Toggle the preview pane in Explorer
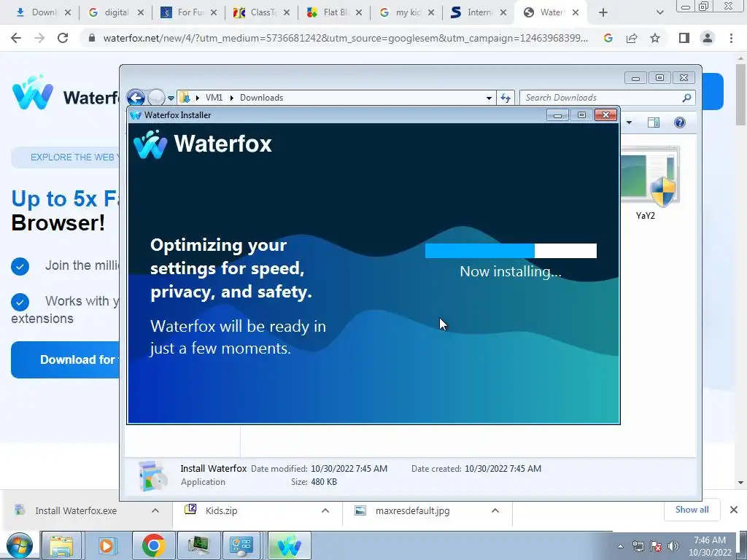Screen dimensions: 747x560 [654, 122]
